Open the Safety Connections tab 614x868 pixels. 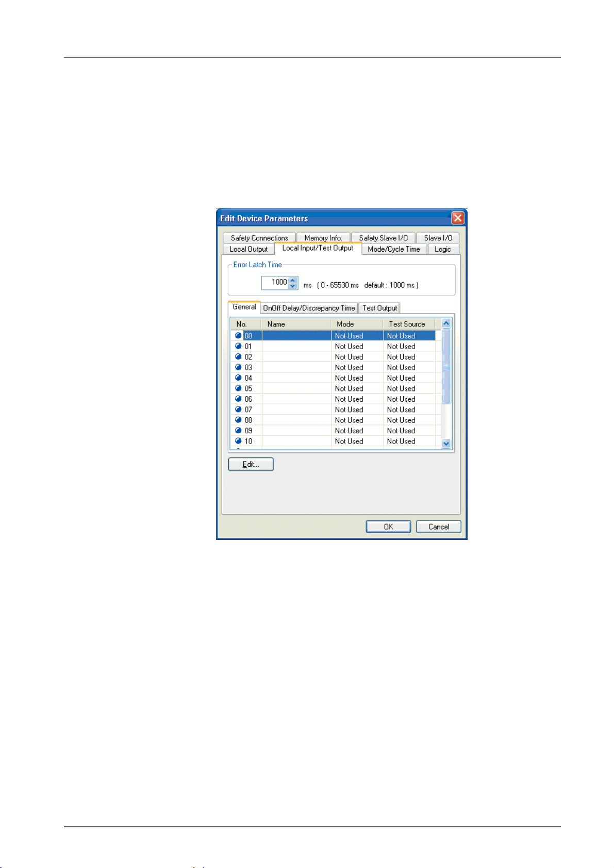click(x=259, y=238)
